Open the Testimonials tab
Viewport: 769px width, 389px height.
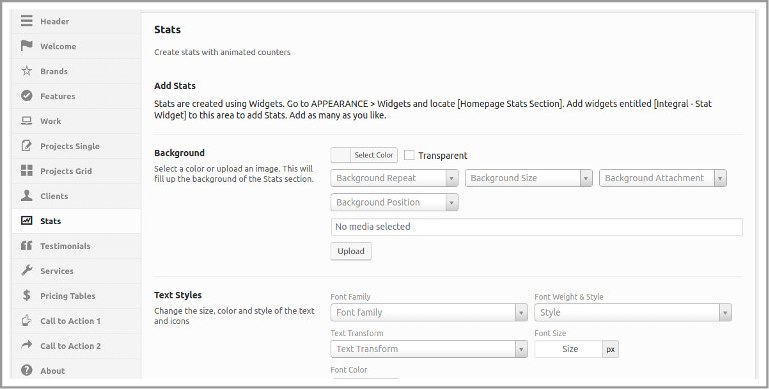coord(76,246)
